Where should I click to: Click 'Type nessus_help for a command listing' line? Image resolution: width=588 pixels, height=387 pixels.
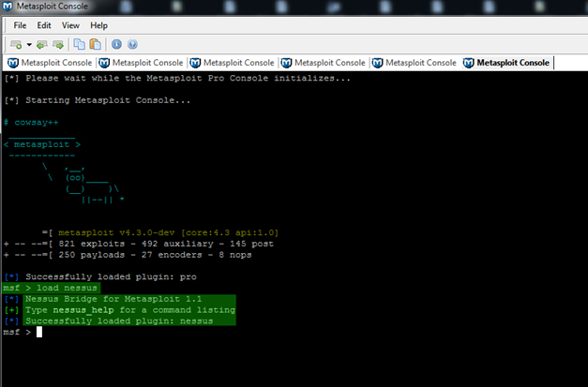click(x=129, y=310)
